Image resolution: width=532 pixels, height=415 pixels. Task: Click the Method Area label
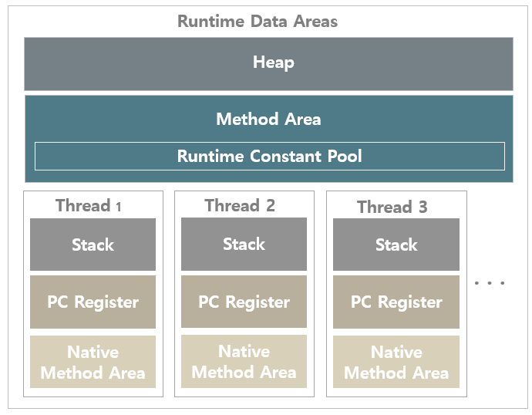coord(269,119)
